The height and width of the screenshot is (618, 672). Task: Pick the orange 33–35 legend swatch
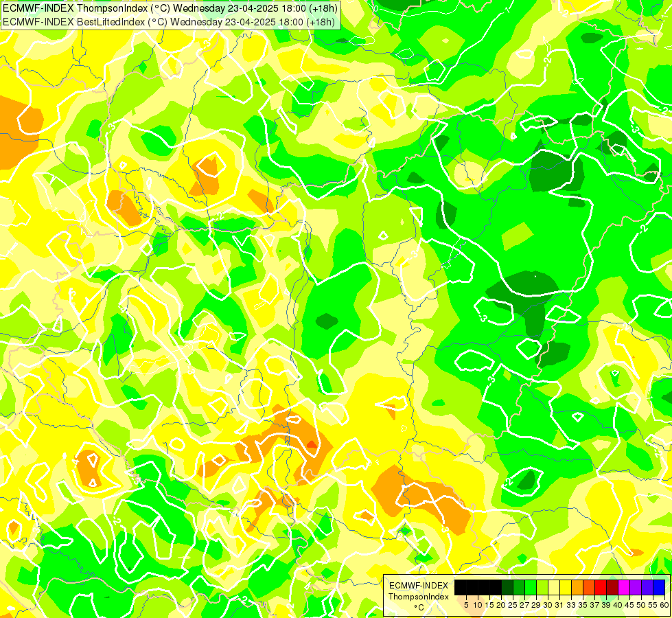(x=577, y=588)
